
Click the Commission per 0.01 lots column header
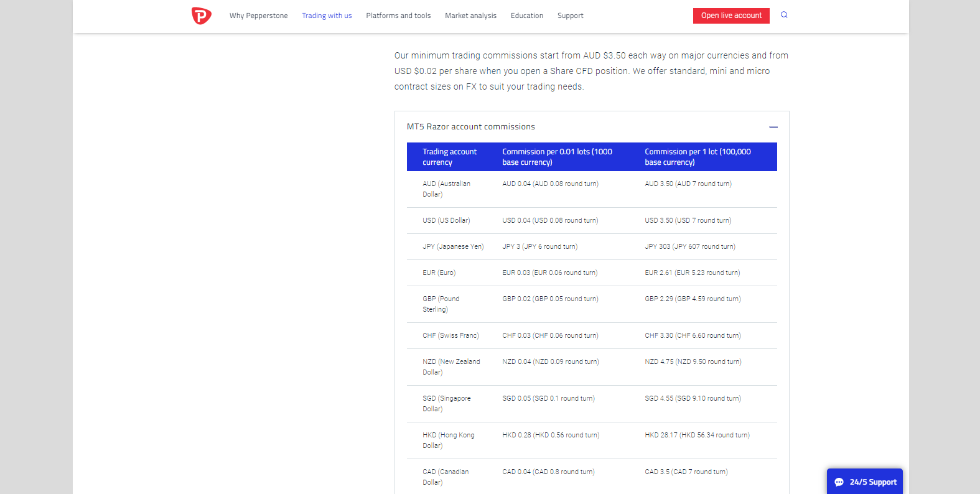click(558, 157)
